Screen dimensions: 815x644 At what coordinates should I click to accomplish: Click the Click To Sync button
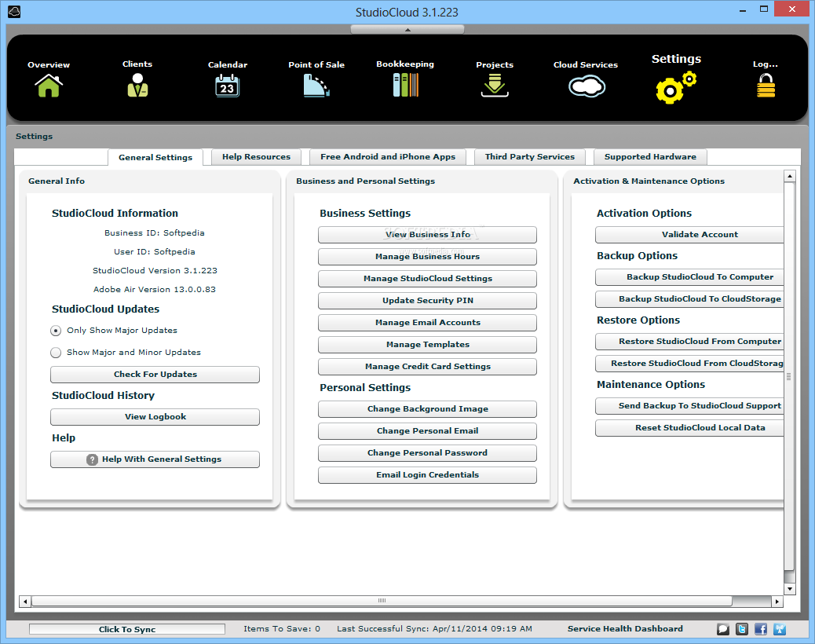coord(127,629)
